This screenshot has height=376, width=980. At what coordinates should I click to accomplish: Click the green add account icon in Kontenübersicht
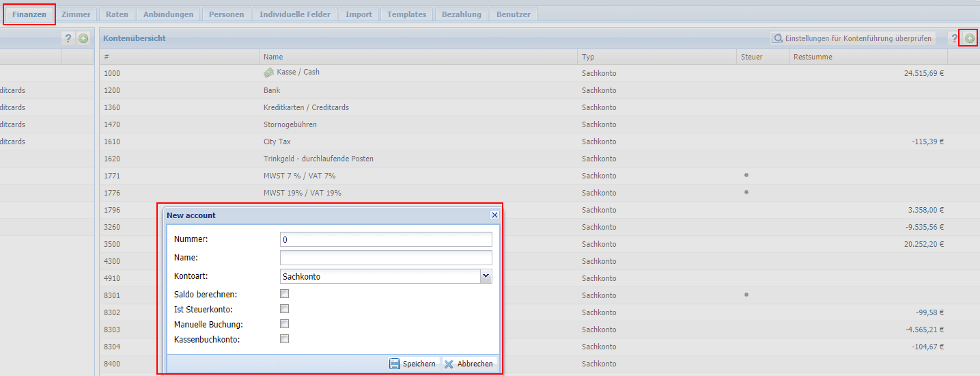969,39
